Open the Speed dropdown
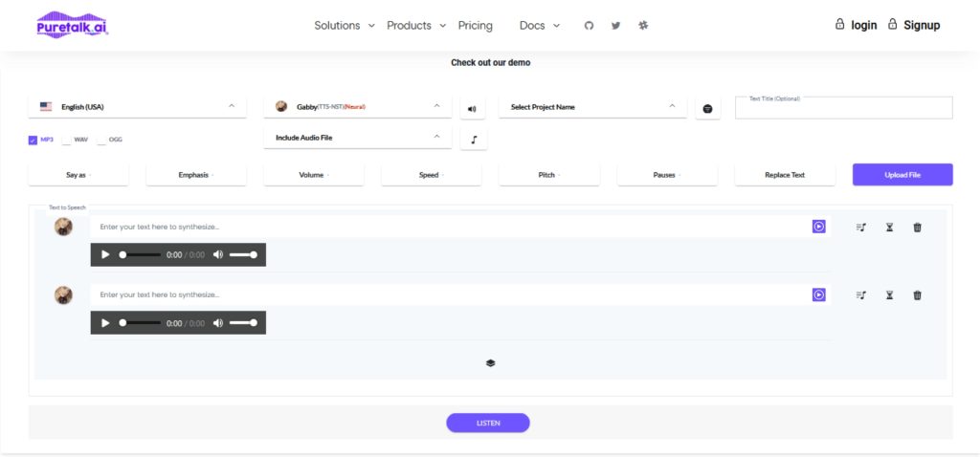The image size is (980, 457). tap(432, 175)
